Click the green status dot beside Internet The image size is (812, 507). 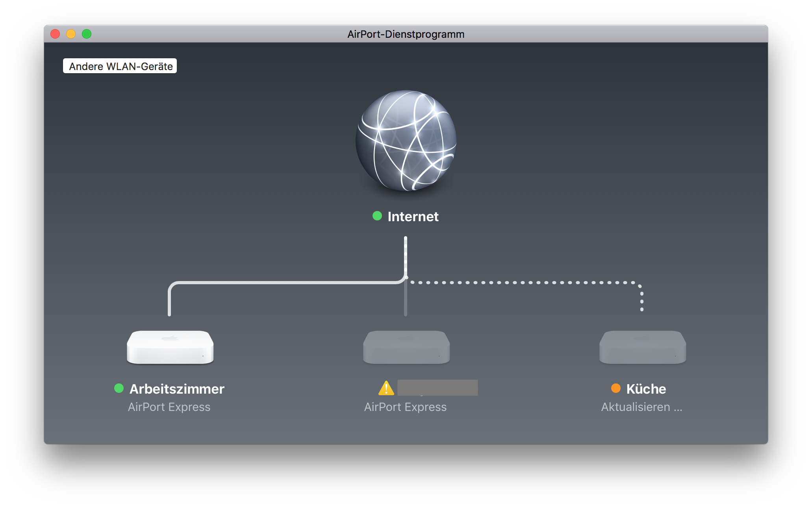coord(377,216)
